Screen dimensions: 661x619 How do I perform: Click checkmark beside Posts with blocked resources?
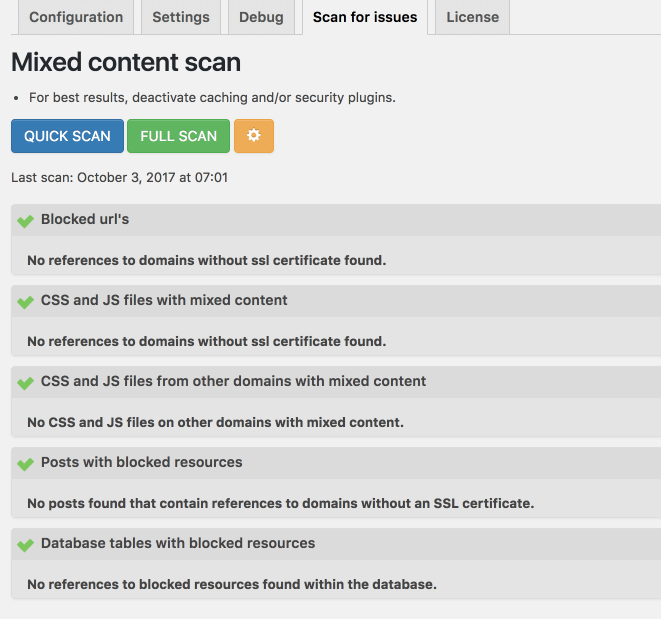(x=25, y=463)
